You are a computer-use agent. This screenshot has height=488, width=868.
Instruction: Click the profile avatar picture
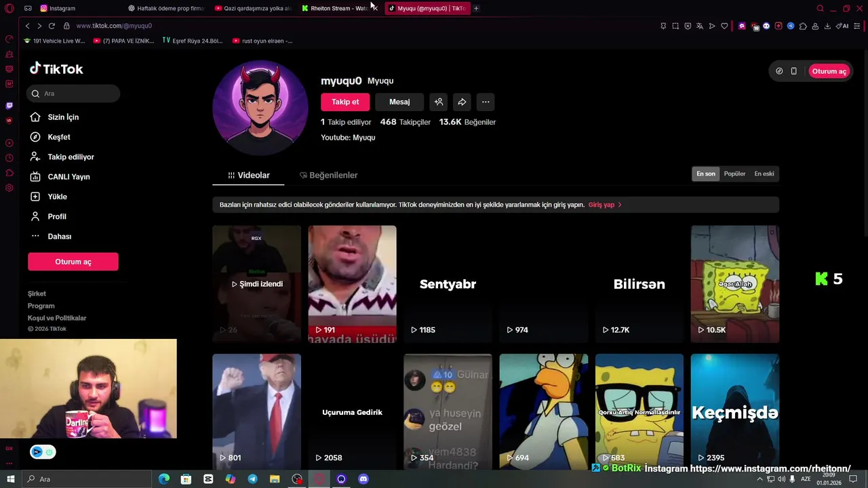pos(260,108)
